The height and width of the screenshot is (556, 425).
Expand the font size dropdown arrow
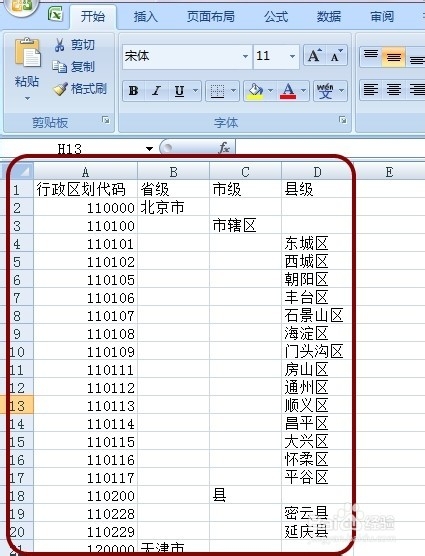(x=292, y=56)
